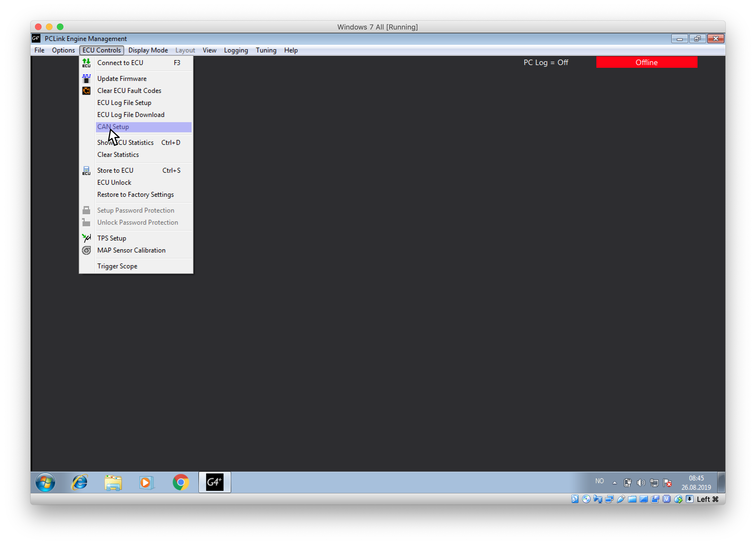
Task: Click the Connect to ECU icon
Action: coord(86,63)
